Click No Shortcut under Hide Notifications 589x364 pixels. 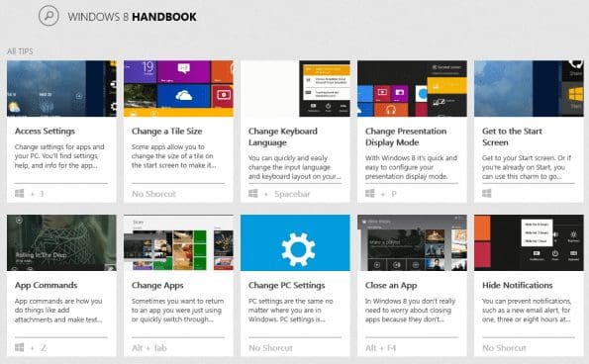coord(504,348)
